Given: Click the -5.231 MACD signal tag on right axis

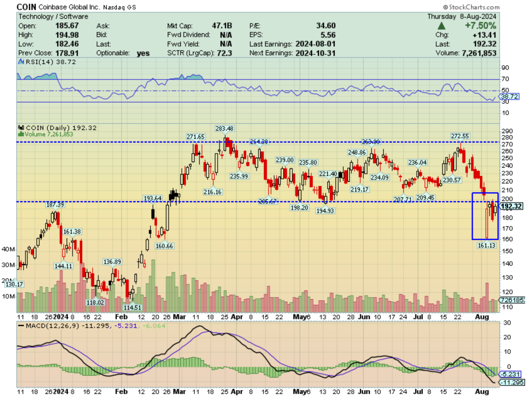Looking at the screenshot, I should [x=510, y=374].
